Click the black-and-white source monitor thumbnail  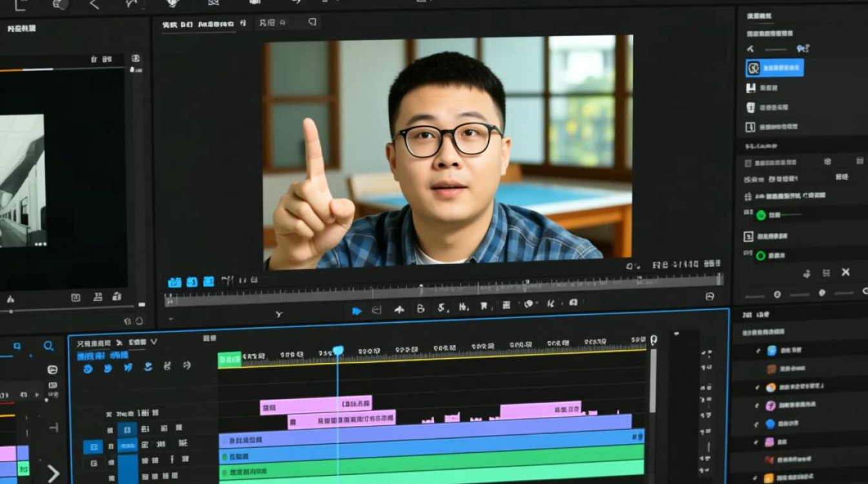tap(22, 181)
